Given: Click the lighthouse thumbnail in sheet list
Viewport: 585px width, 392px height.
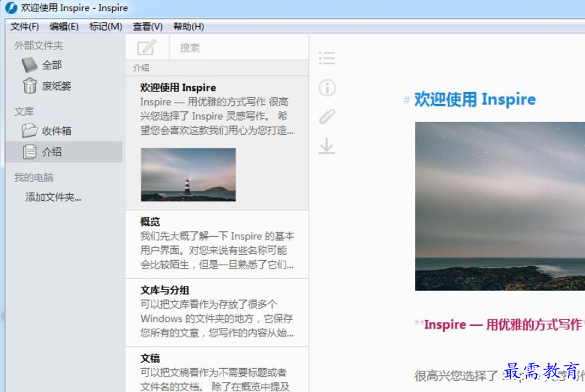Looking at the screenshot, I should pyautogui.click(x=188, y=175).
